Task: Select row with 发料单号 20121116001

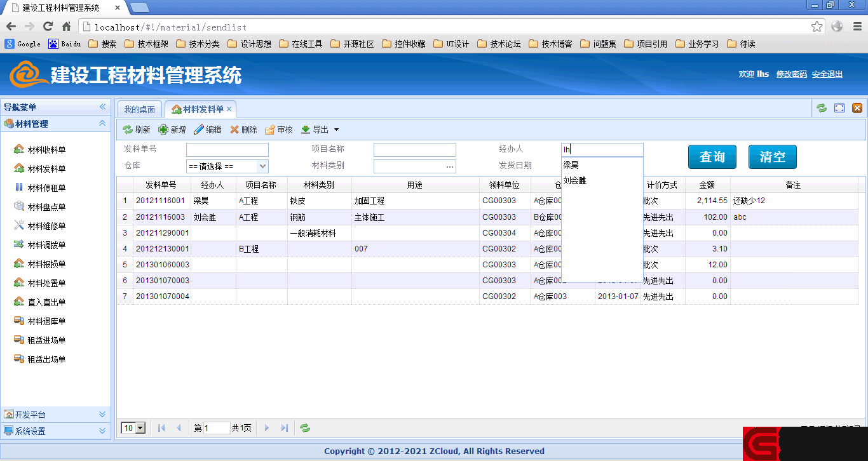Action: point(487,201)
